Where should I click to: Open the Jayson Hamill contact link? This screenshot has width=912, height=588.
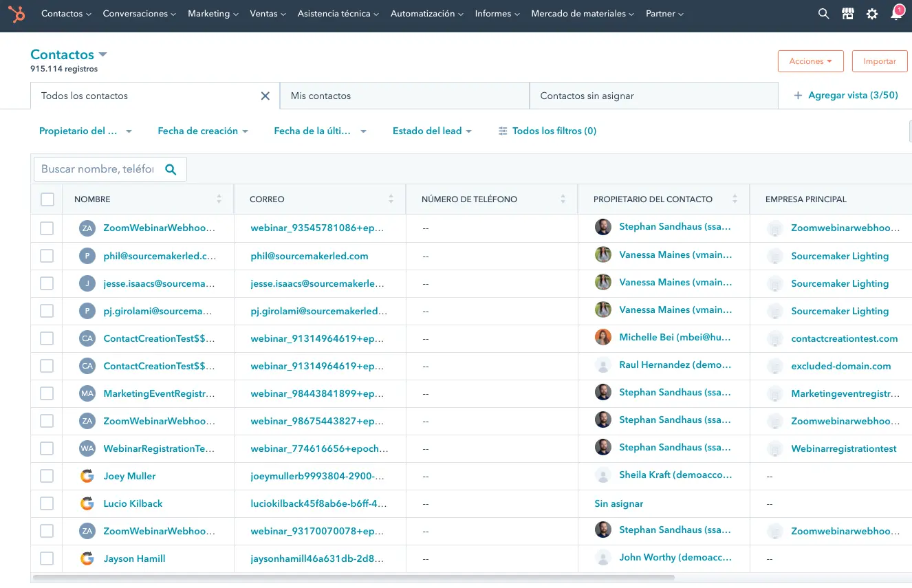pos(134,558)
